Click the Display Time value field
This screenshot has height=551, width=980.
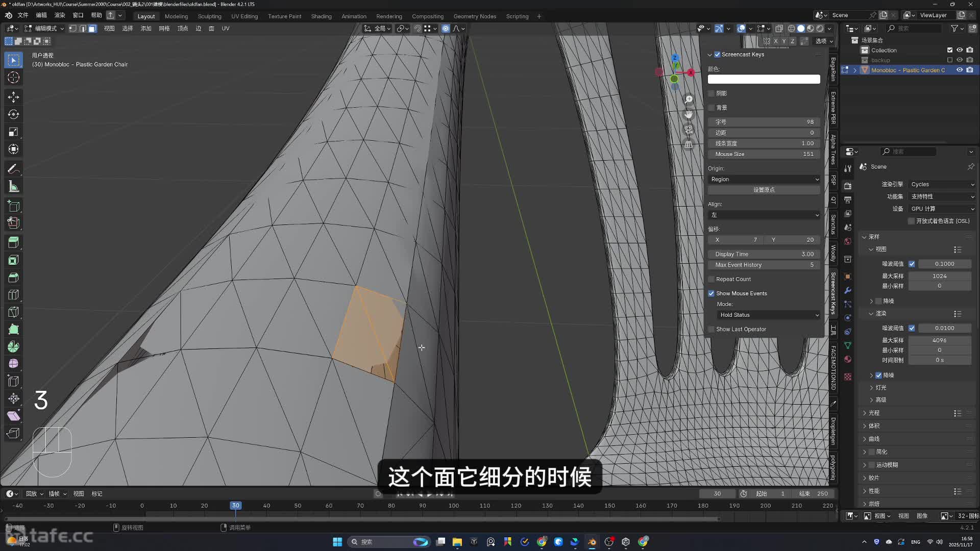764,254
